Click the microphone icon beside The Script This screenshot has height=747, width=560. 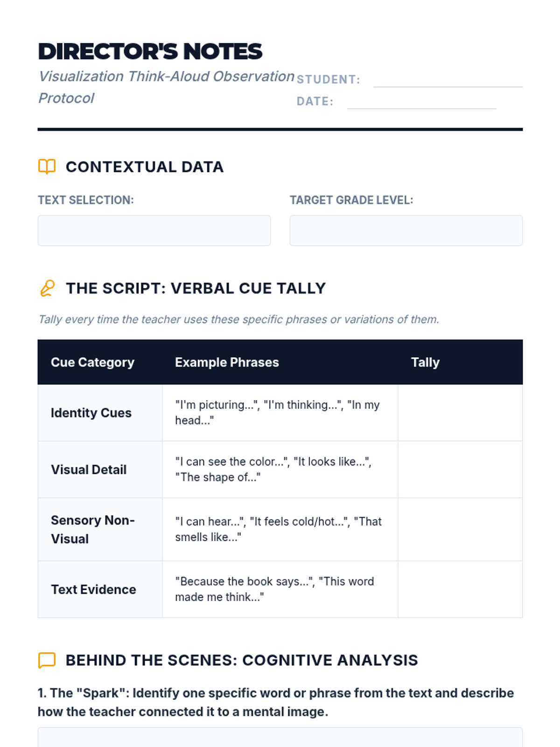coord(47,288)
